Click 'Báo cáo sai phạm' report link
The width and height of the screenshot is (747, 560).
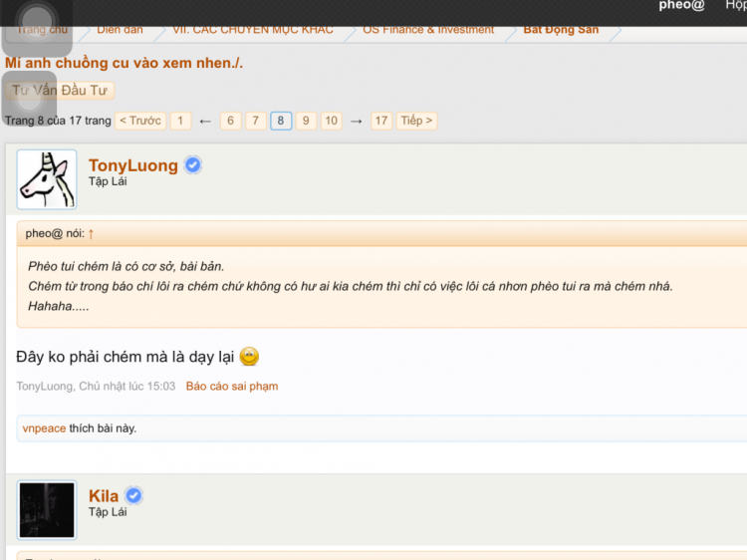click(x=232, y=386)
